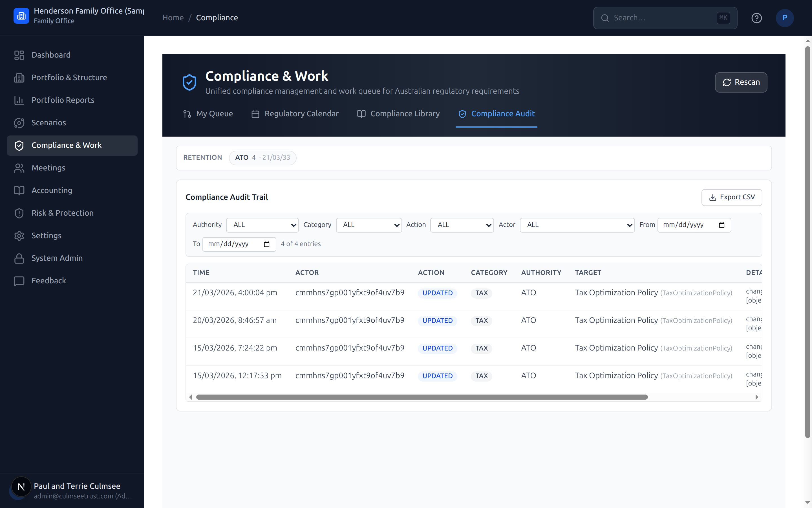Click the Export CSV button

731,197
